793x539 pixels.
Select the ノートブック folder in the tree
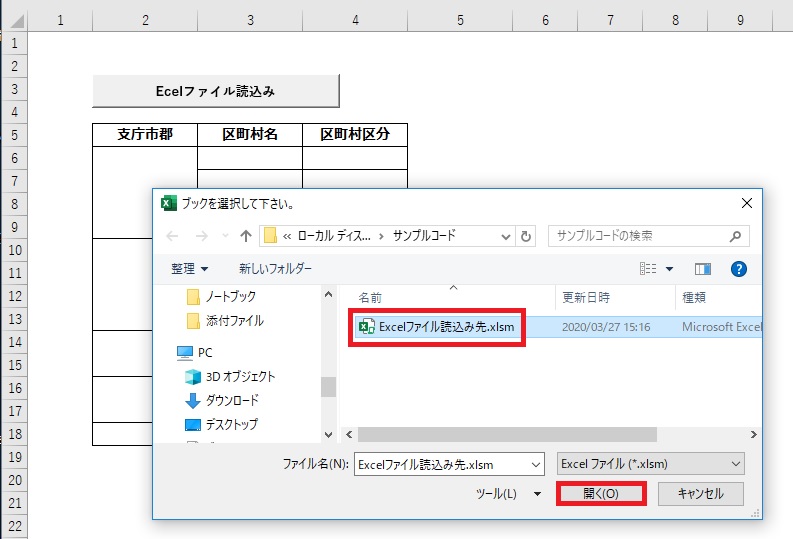(x=222, y=297)
